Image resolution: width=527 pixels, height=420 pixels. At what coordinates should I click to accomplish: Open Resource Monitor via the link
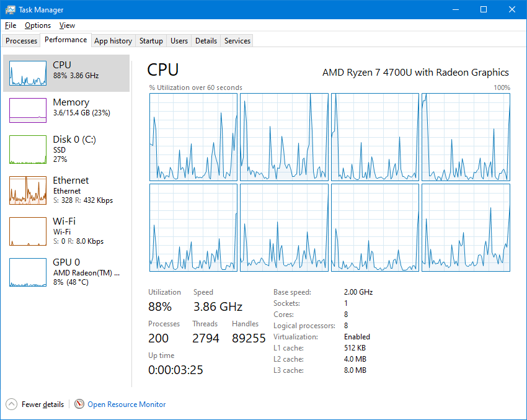(x=126, y=404)
